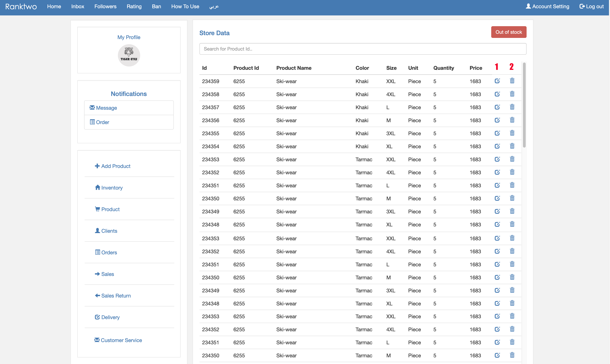Click the Unit column header
610x364 pixels.
tap(413, 68)
